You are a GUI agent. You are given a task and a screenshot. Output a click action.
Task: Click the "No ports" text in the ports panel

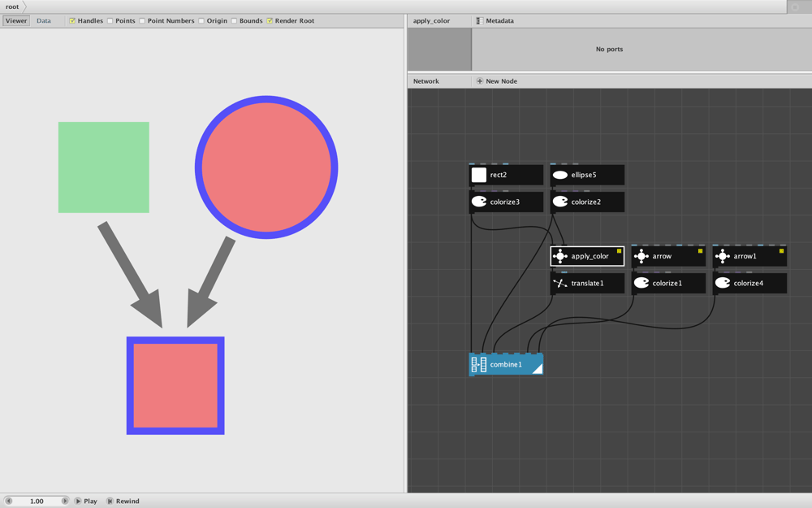609,50
